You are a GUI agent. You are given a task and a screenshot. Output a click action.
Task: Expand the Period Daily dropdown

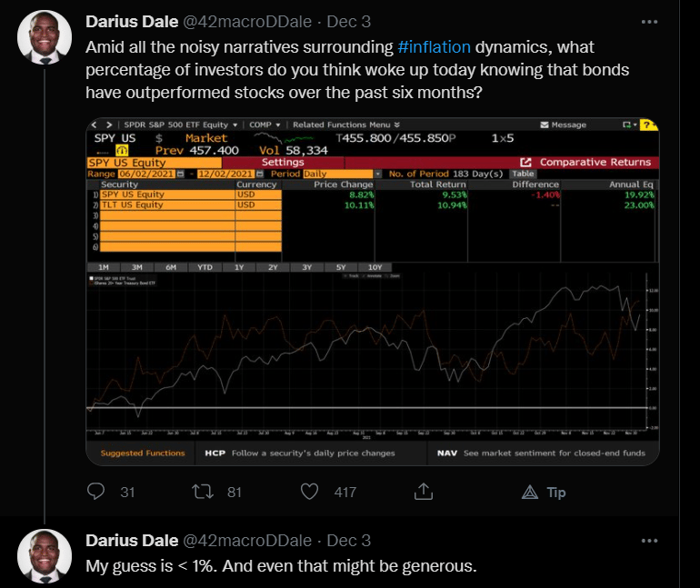(x=377, y=174)
